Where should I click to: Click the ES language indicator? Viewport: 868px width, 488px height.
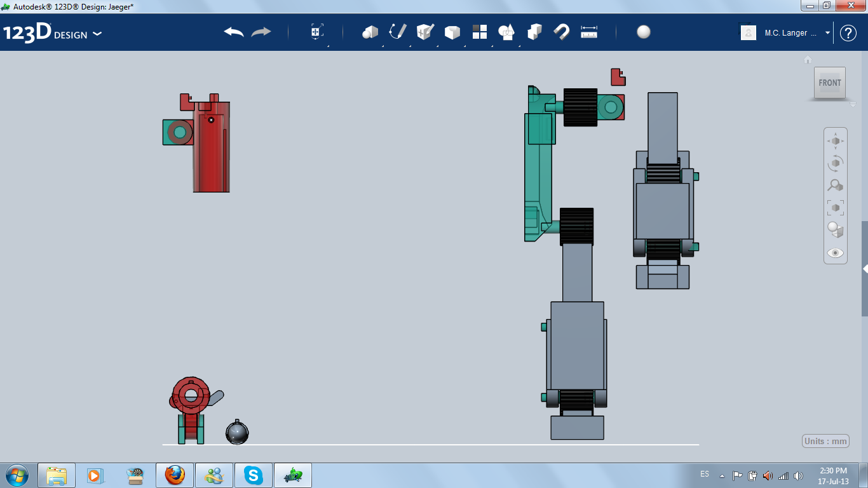click(705, 474)
